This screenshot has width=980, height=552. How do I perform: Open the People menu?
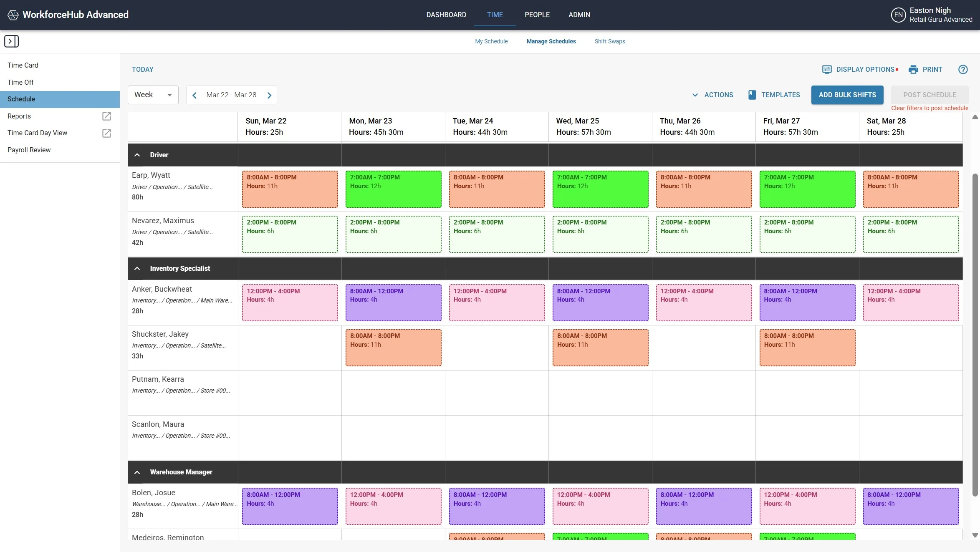pyautogui.click(x=537, y=15)
